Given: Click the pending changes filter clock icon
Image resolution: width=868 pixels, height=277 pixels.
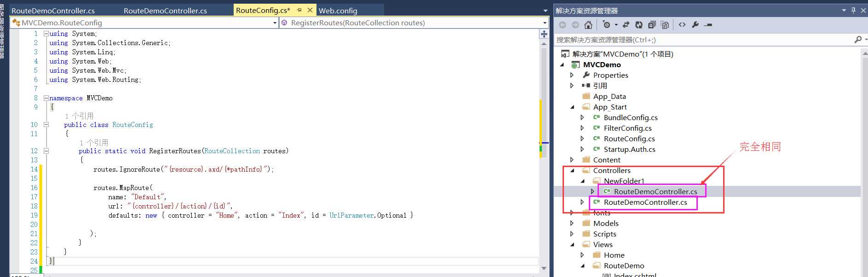Looking at the screenshot, I should pos(606,25).
